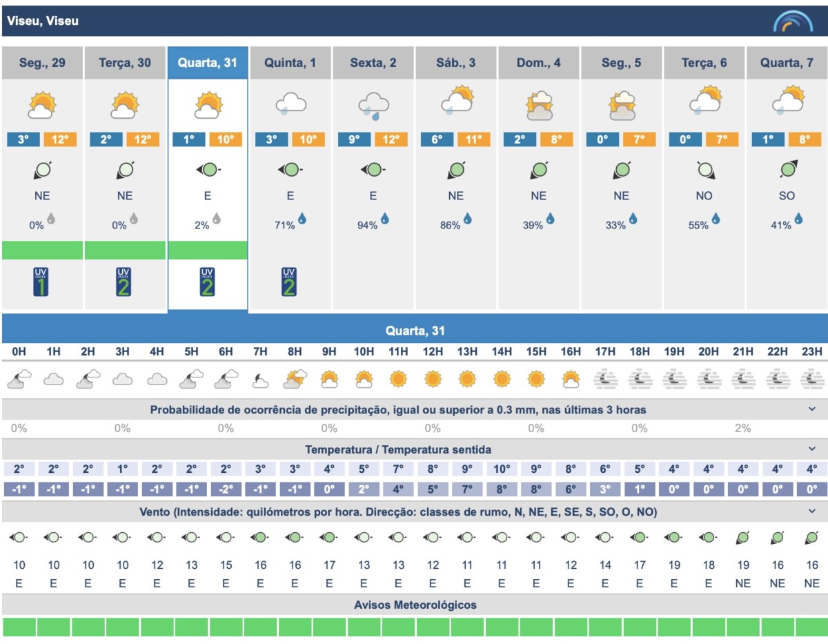Click the sunny icon at 12H
The width and height of the screenshot is (828, 644).
433,379
